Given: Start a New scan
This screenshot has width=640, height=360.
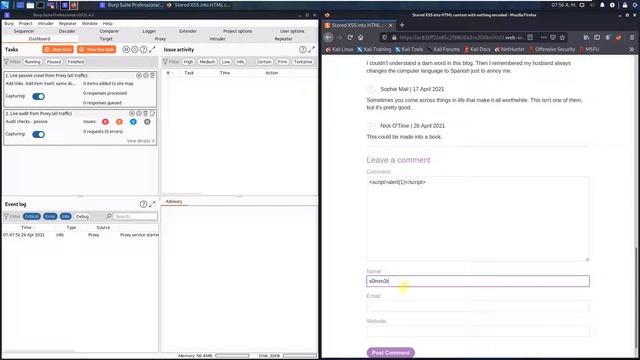Looking at the screenshot, I should click(x=58, y=49).
